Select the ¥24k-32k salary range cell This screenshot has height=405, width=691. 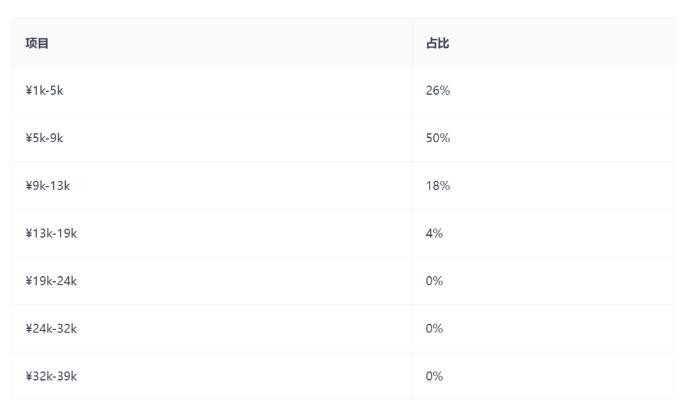pyautogui.click(x=51, y=328)
